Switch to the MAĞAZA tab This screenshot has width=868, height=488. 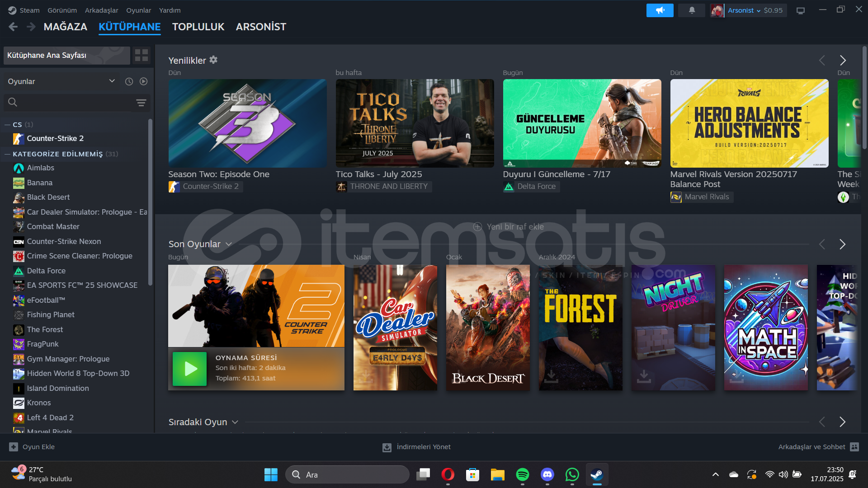[x=65, y=27]
